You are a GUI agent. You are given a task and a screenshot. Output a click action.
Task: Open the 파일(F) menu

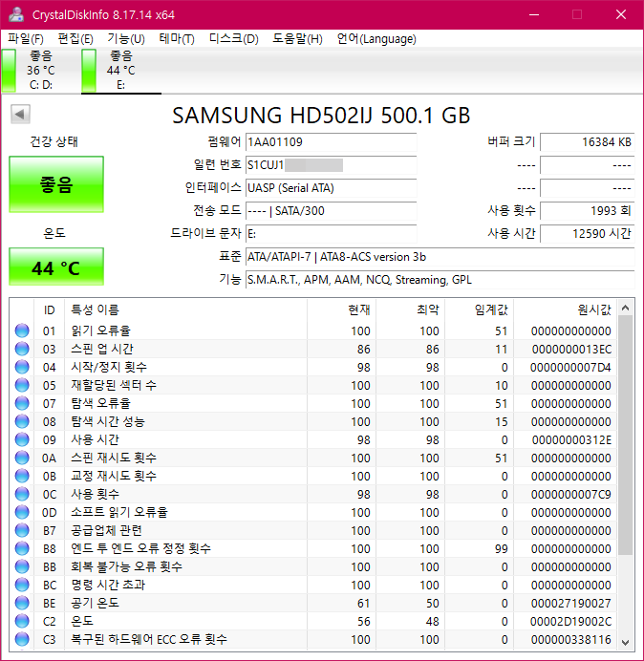click(25, 39)
